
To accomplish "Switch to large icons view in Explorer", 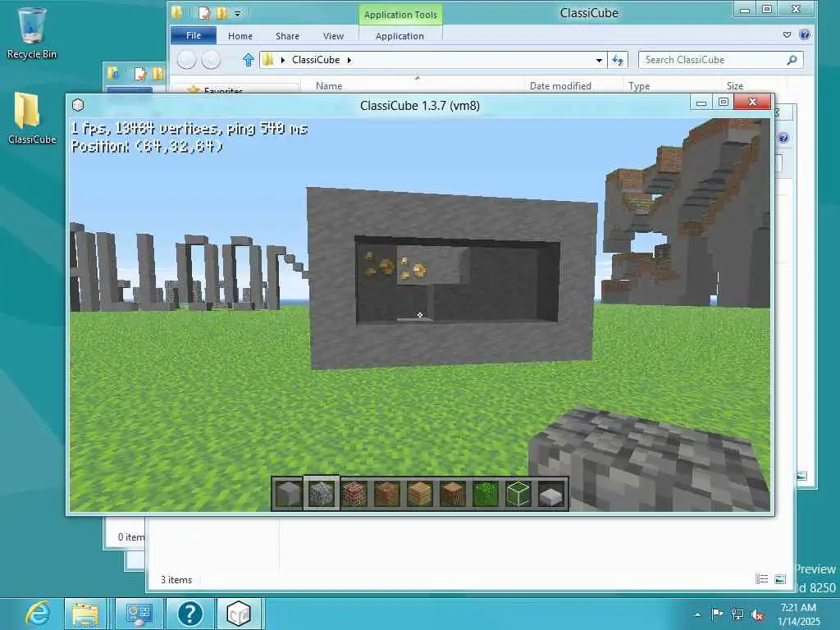I will pos(780,579).
